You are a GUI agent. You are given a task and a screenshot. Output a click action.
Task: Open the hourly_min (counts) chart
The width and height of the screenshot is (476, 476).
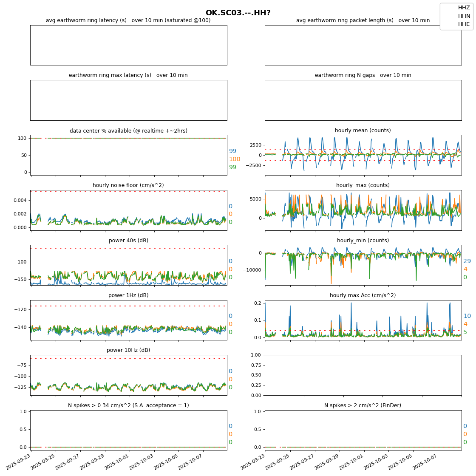click(363, 265)
